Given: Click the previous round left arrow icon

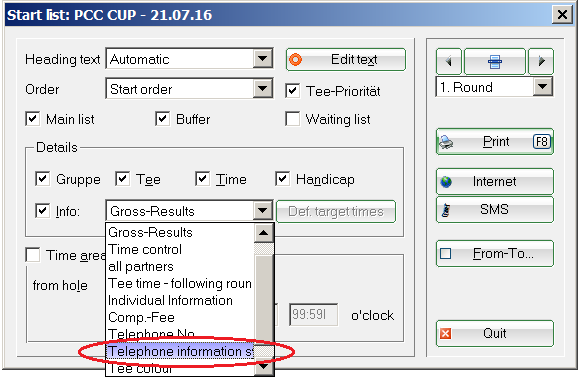Looking at the screenshot, I should point(449,61).
